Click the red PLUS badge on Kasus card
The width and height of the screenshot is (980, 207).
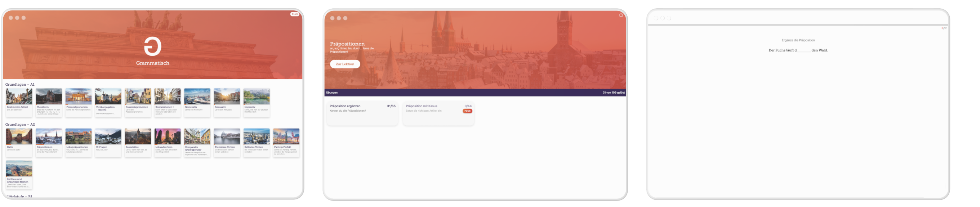pos(467,111)
